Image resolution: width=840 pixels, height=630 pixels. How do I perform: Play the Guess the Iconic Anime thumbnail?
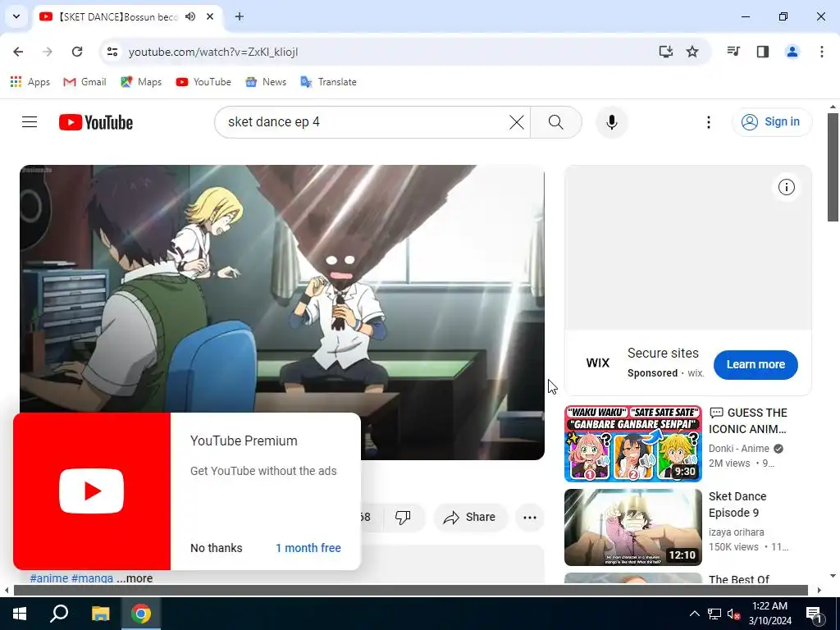pos(632,444)
